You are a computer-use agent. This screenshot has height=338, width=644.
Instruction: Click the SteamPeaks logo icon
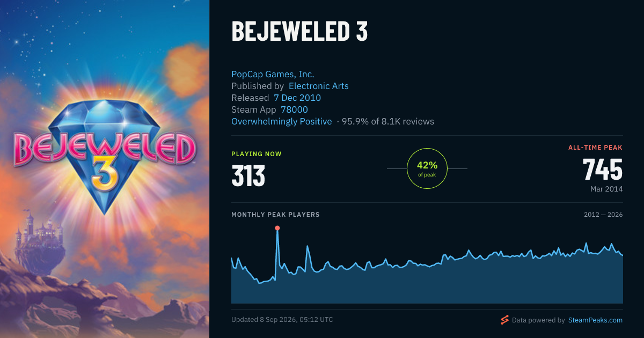[504, 320]
